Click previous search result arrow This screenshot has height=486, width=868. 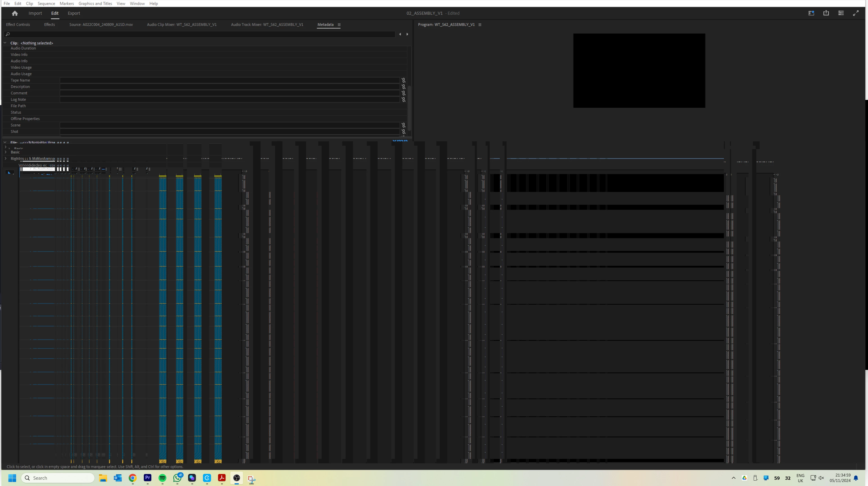tap(400, 34)
